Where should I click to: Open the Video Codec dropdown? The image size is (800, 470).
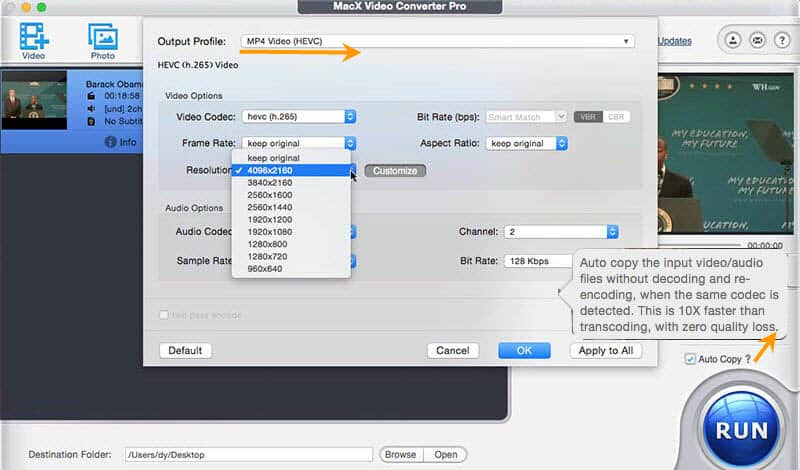pos(298,116)
